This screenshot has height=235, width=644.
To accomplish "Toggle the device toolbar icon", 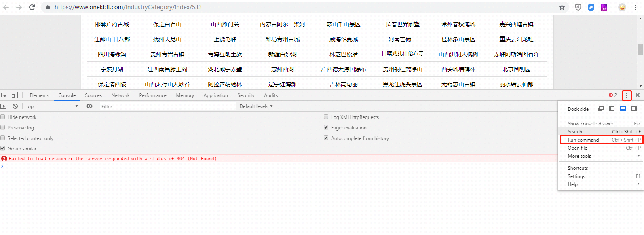I will 15,95.
